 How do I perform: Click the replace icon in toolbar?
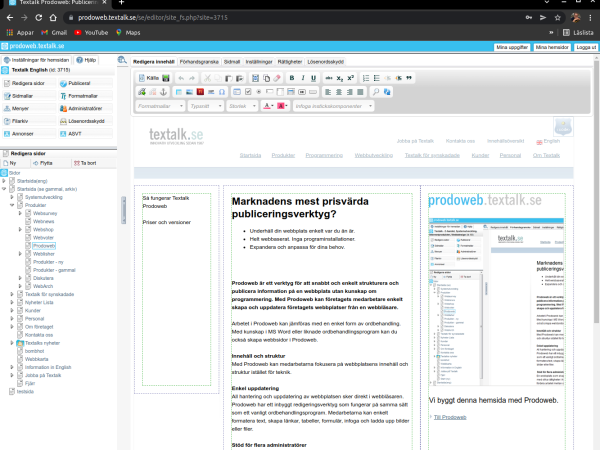click(x=387, y=92)
